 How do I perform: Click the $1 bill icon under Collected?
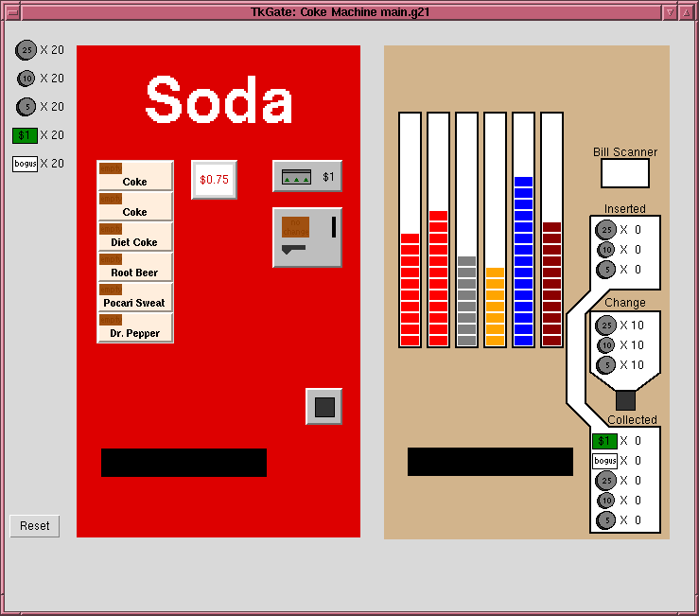coord(604,441)
